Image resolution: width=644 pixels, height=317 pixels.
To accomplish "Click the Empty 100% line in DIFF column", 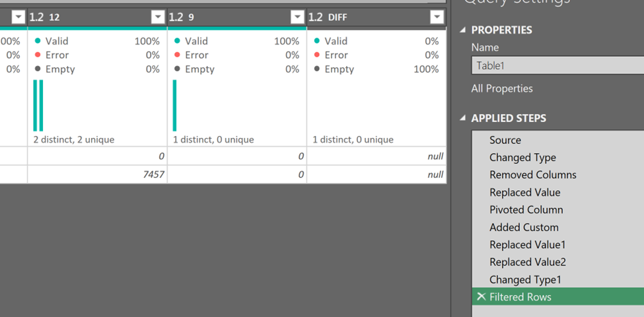I will (376, 69).
